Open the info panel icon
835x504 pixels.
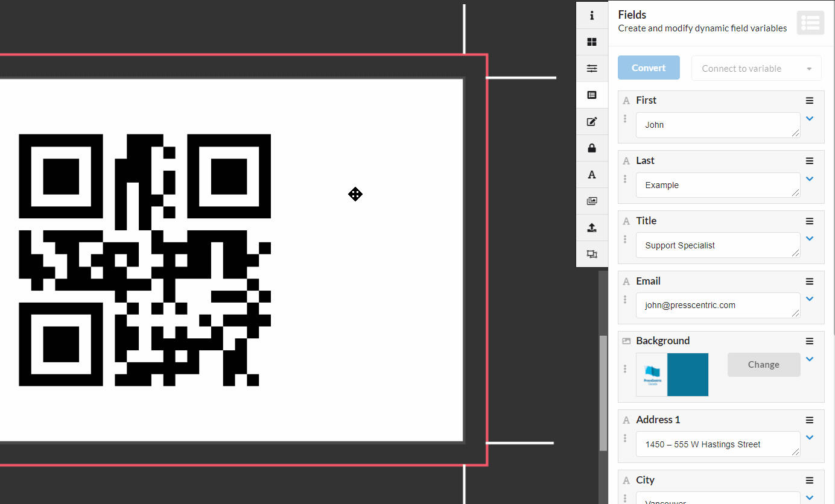pyautogui.click(x=592, y=15)
